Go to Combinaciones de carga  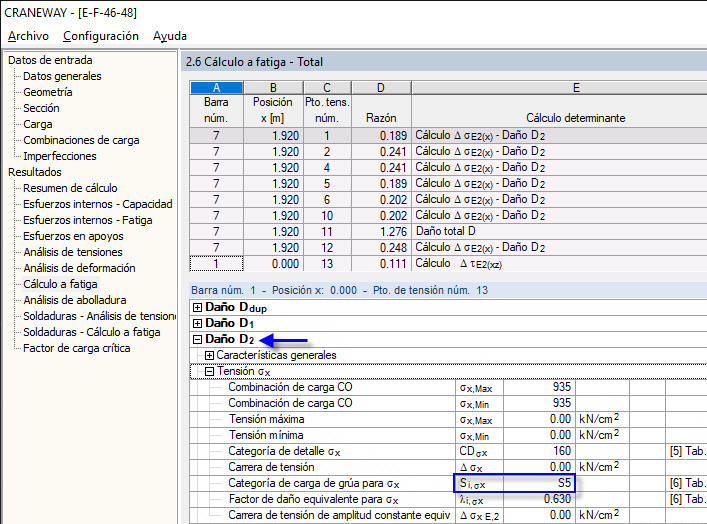81,140
